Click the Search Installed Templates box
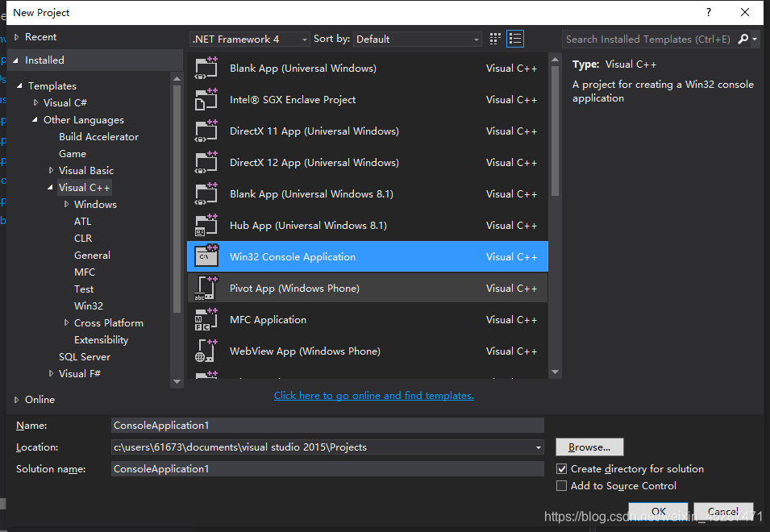 (649, 39)
